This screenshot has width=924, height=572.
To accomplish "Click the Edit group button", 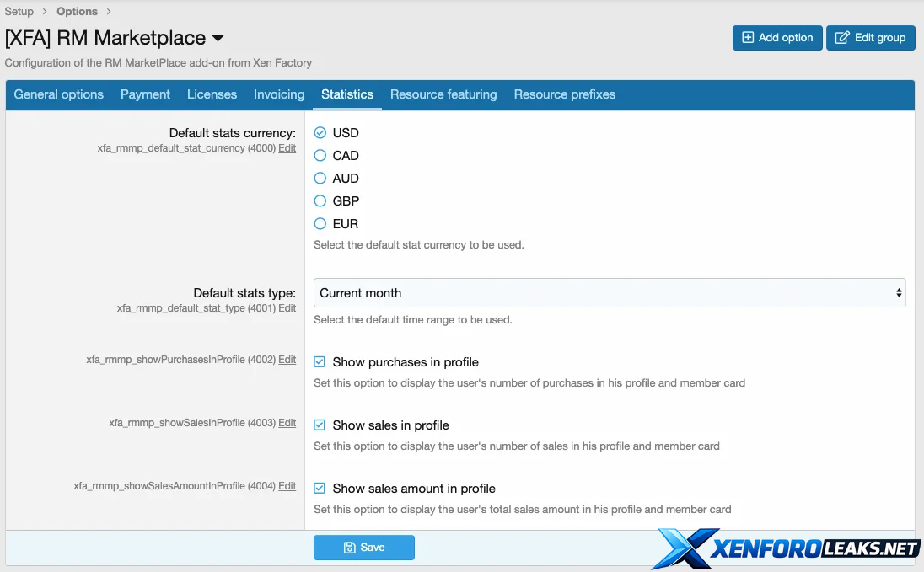I will tap(870, 38).
